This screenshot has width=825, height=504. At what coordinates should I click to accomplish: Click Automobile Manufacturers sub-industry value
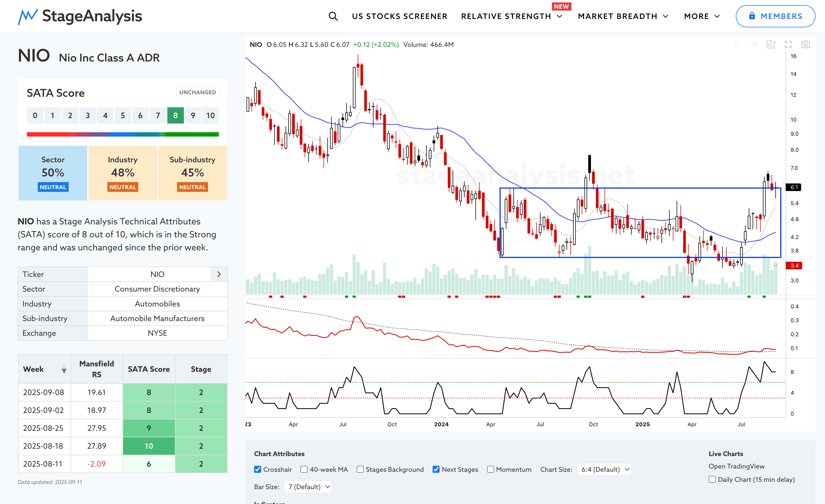(x=157, y=318)
